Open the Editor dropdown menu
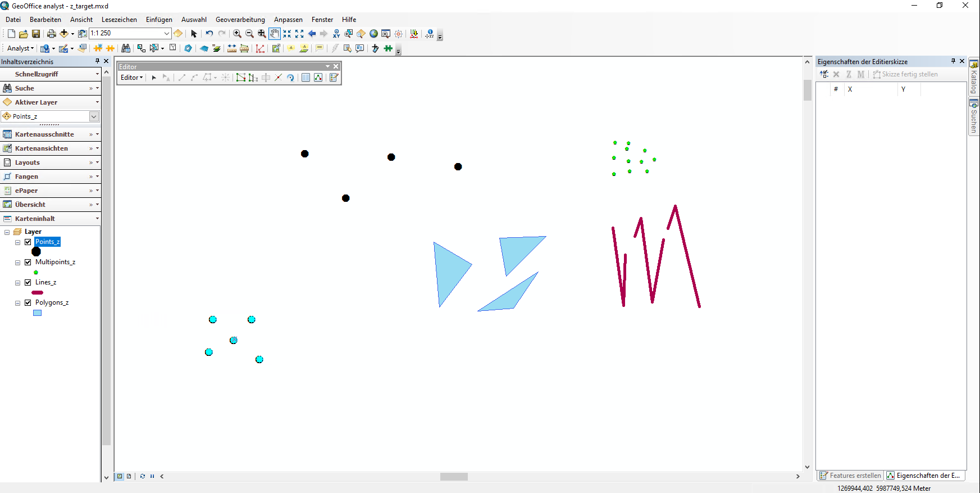The image size is (980, 493). [132, 78]
